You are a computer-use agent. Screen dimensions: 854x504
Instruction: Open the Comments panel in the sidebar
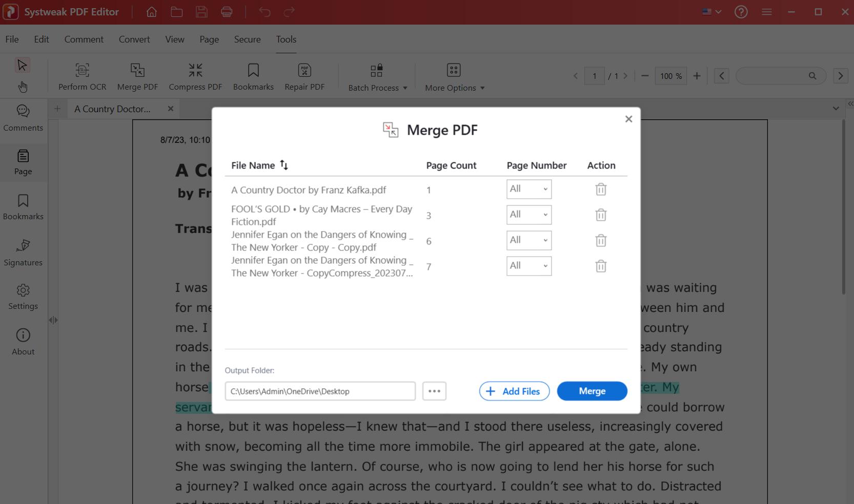click(x=23, y=118)
